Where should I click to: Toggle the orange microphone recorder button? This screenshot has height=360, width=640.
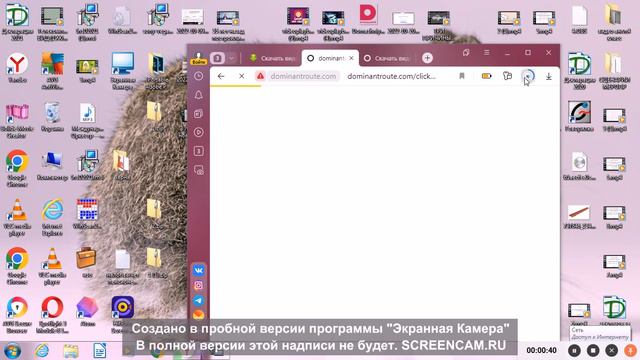tap(630, 350)
